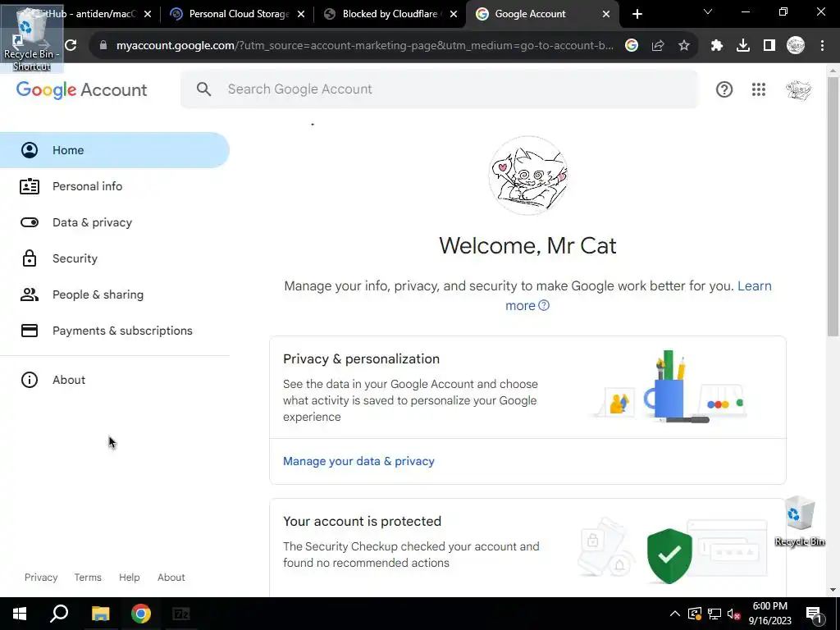
Task: Click the Google Account logo
Action: pos(81,89)
